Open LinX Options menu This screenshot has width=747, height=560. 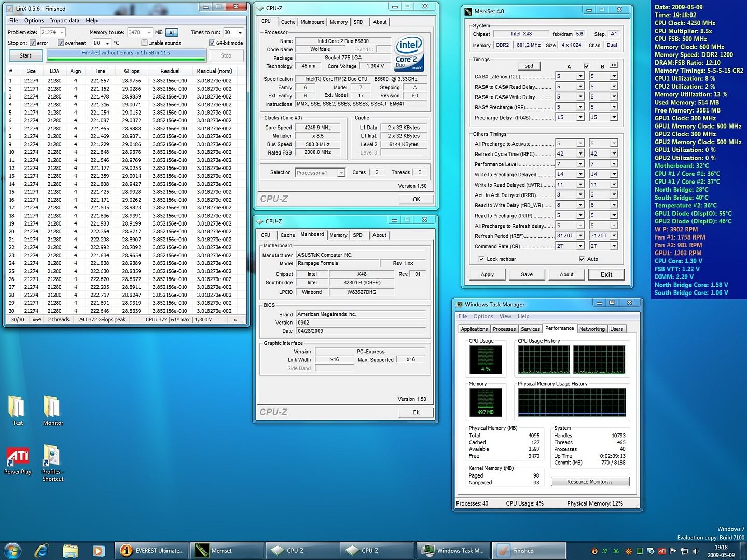[34, 21]
